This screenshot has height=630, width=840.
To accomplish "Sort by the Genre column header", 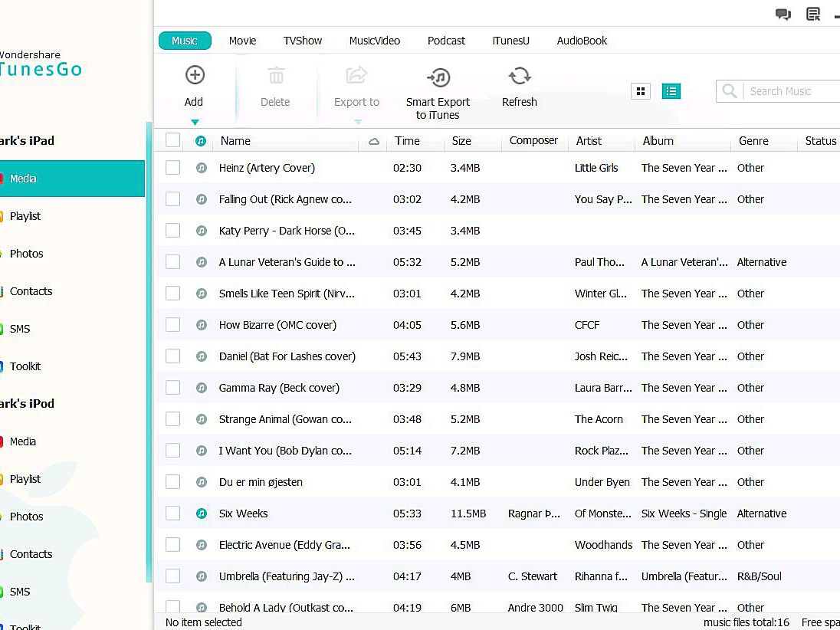I will point(753,141).
